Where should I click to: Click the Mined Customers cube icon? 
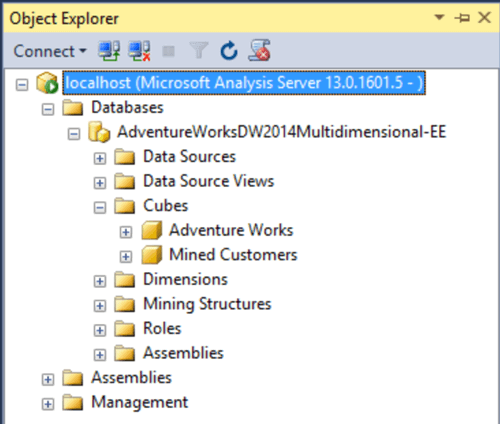tap(152, 255)
